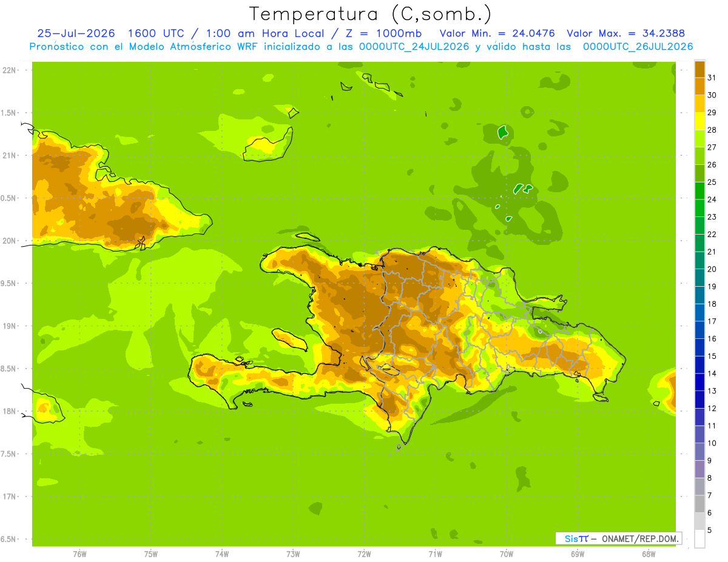Click the '68W' longitude axis label
The width and height of the screenshot is (728, 562).
(649, 554)
